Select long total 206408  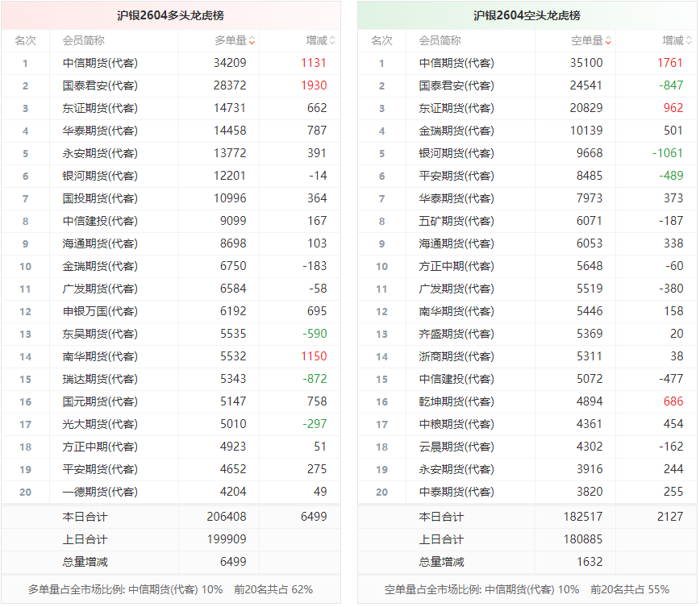[x=227, y=517]
